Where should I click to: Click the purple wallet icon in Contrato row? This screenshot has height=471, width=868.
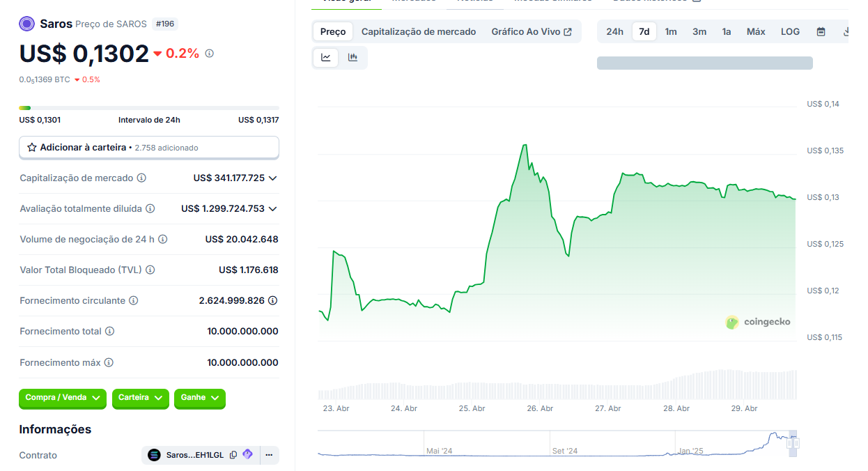(x=247, y=455)
